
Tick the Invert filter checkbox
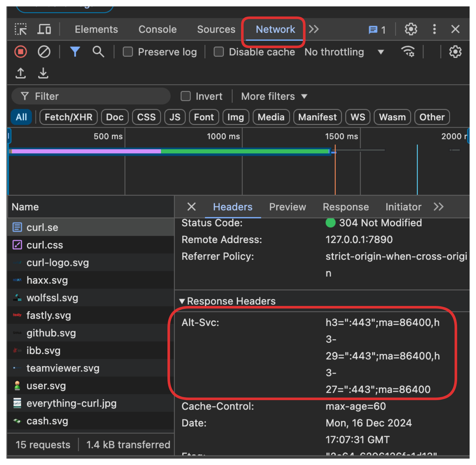point(186,96)
